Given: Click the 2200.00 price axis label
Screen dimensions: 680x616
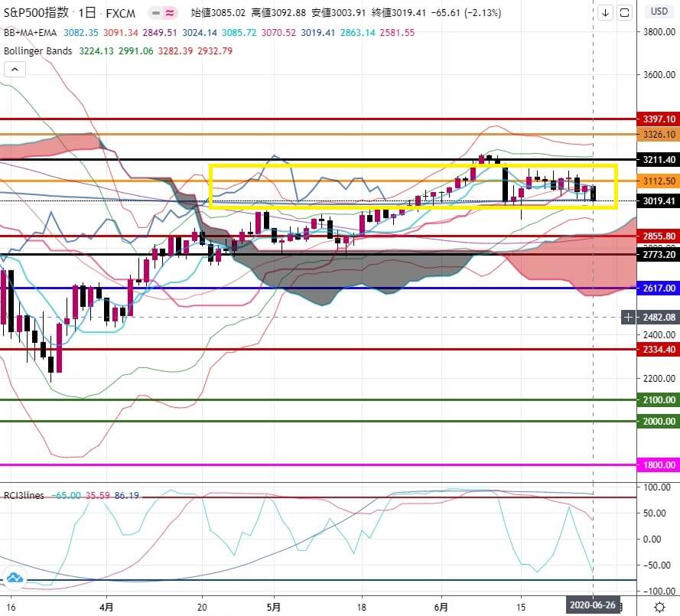Looking at the screenshot, I should [x=659, y=378].
